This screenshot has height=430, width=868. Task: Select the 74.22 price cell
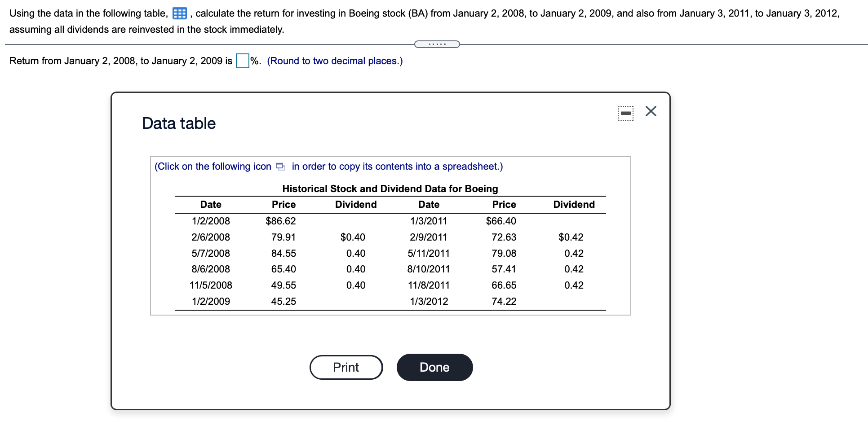click(x=504, y=301)
